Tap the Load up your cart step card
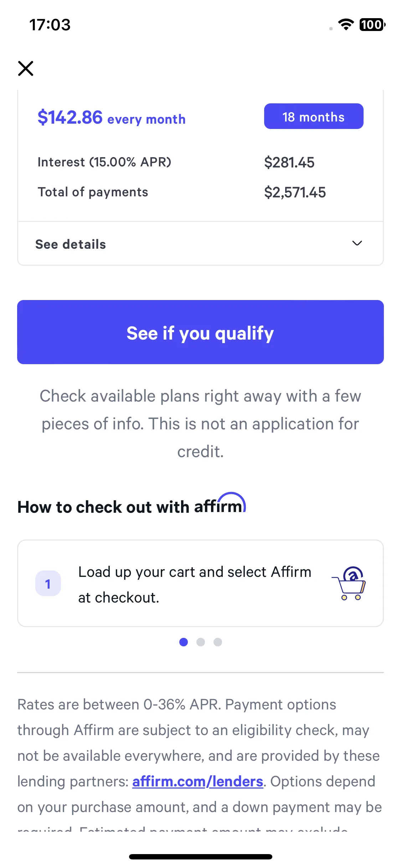This screenshot has height=868, width=401. coord(200,583)
